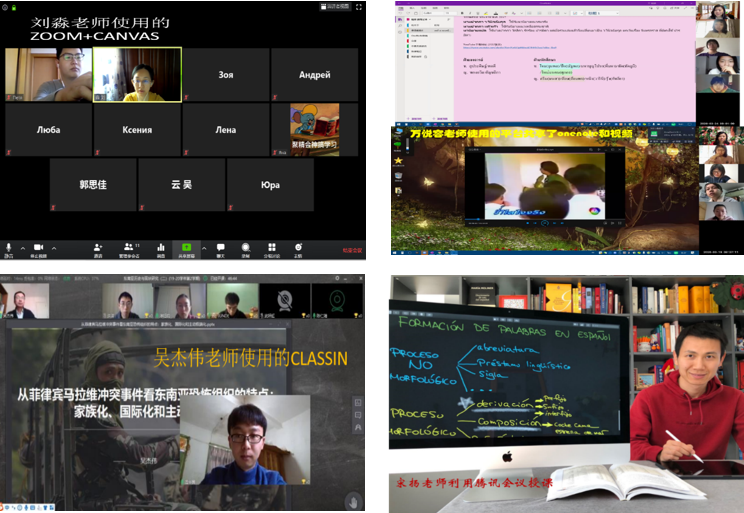Stop video using the camera icon
The image size is (744, 513).
point(39,246)
